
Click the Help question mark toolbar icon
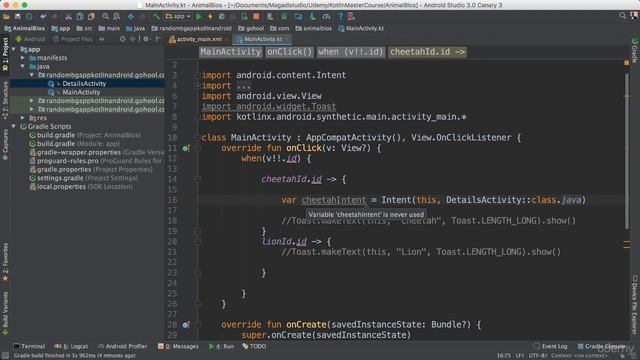tap(340, 17)
